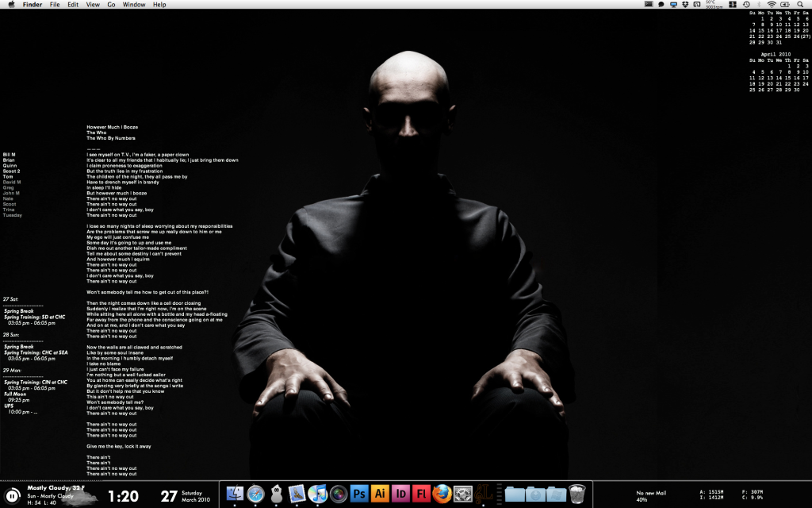This screenshot has width=812, height=508.
Task: Click the chat bubble menu bar icon
Action: (x=661, y=4)
